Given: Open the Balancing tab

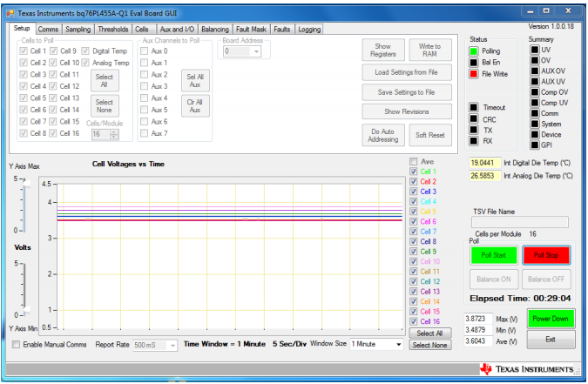Looking at the screenshot, I should pos(215,30).
